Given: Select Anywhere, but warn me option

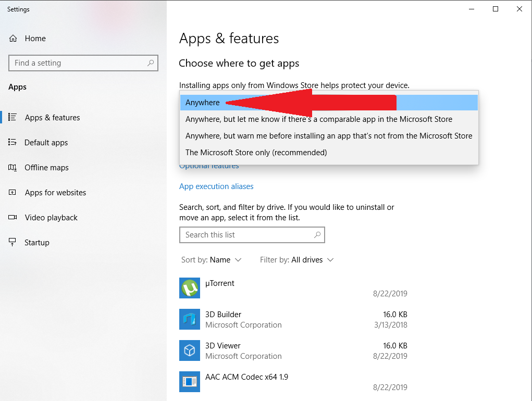Looking at the screenshot, I should (329, 136).
